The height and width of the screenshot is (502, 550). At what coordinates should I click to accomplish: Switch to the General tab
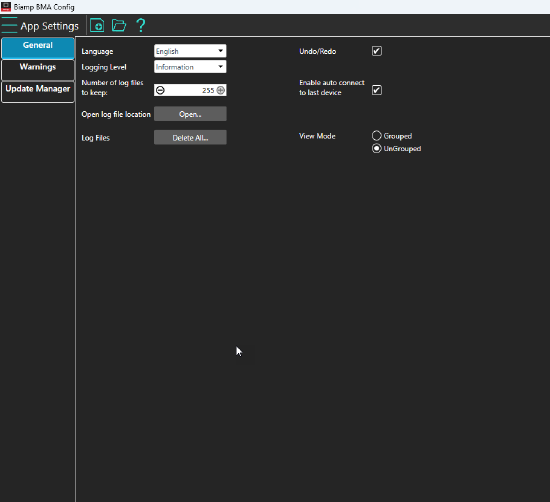point(38,48)
